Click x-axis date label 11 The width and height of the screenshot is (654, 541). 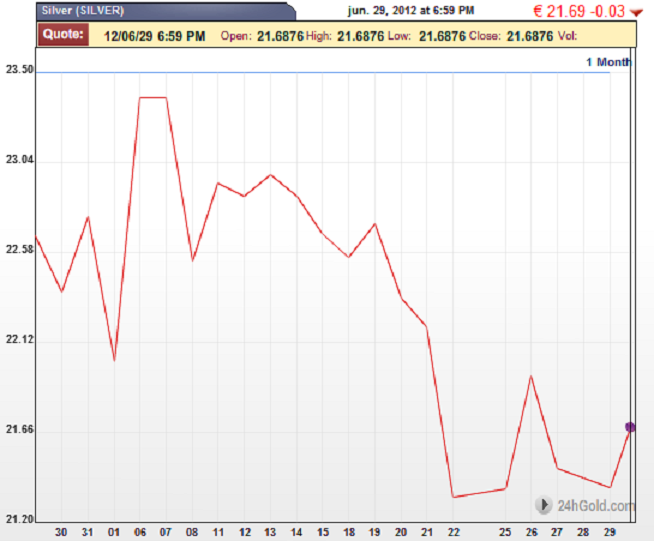click(218, 532)
